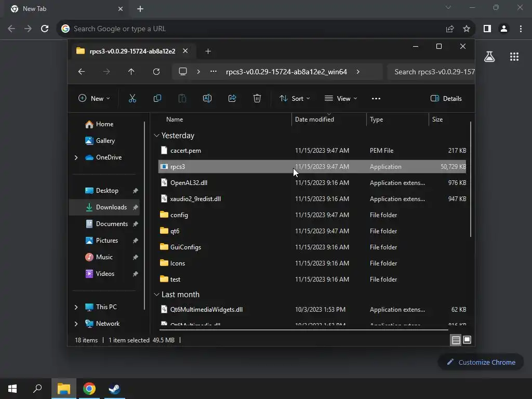Click the Copy icon in Explorer toolbar
The height and width of the screenshot is (399, 532).
coord(157,98)
